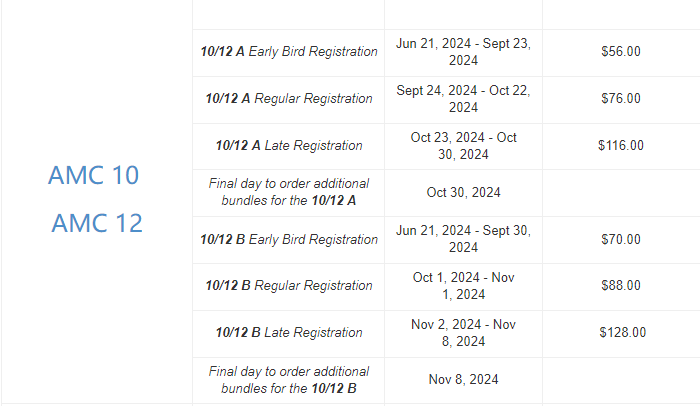
Task: Open the AMC 10 link
Action: (93, 175)
